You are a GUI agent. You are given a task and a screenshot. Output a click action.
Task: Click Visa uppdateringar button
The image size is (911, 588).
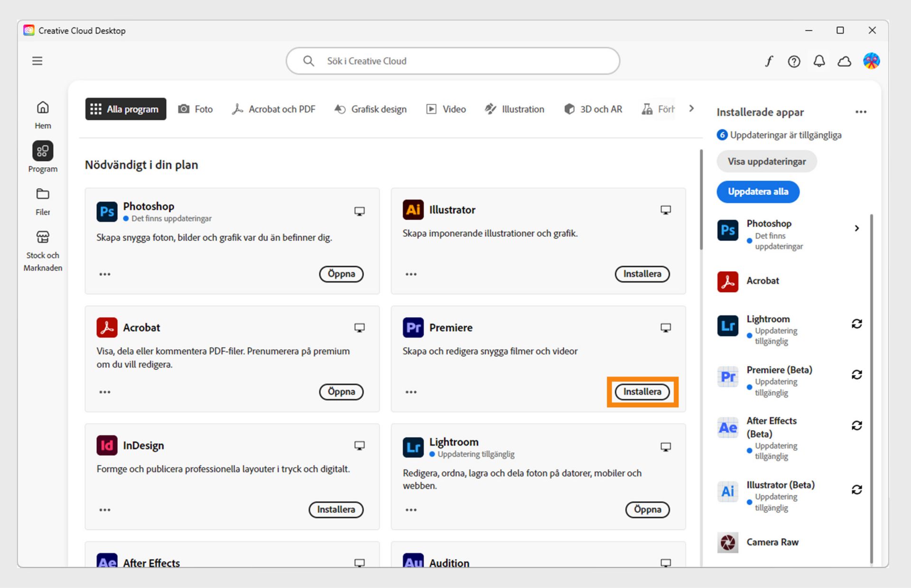pyautogui.click(x=767, y=162)
